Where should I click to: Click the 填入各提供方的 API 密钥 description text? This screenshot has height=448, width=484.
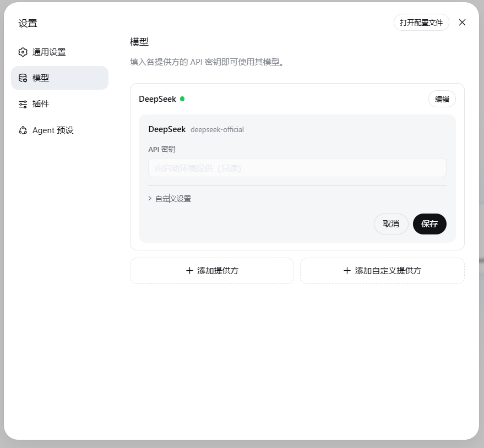(x=207, y=62)
